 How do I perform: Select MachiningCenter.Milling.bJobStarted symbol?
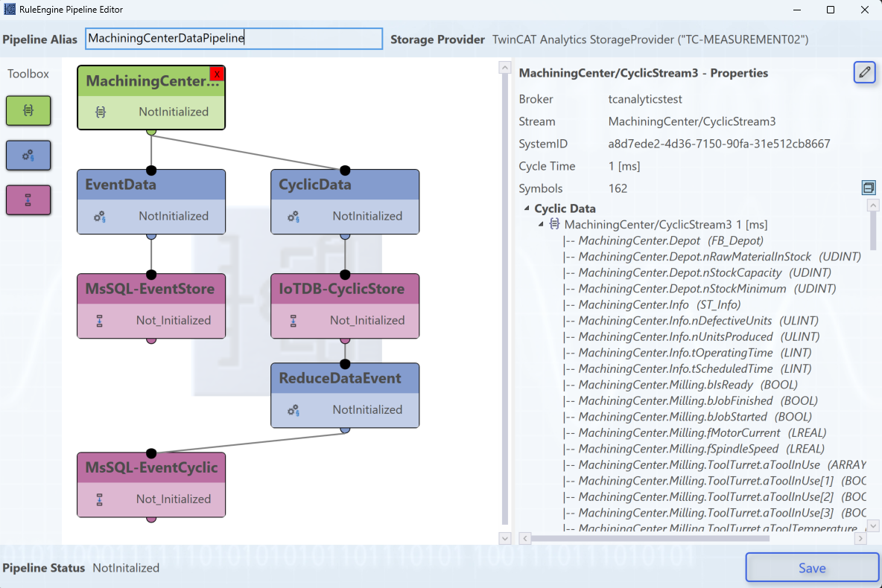point(695,417)
